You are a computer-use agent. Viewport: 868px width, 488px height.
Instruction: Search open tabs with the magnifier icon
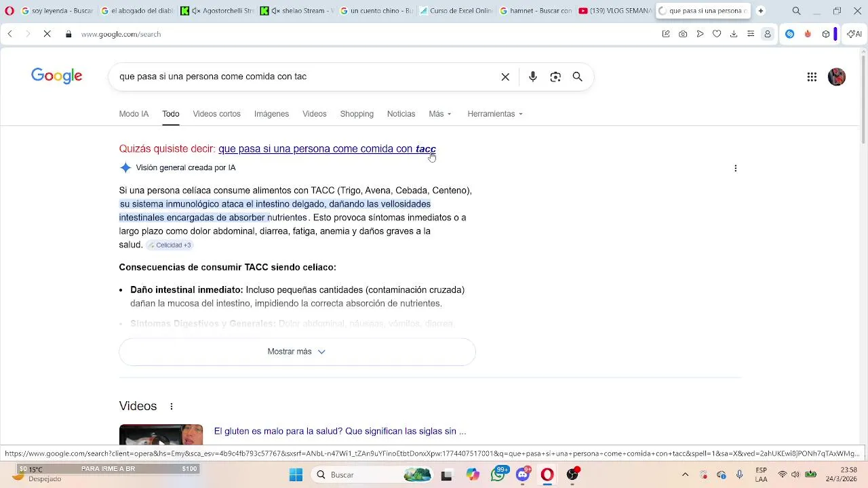click(796, 11)
